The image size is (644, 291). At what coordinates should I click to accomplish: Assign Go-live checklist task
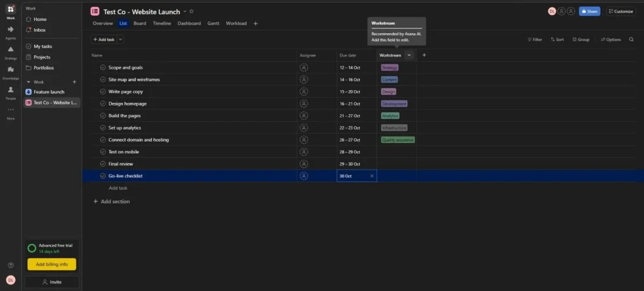pyautogui.click(x=304, y=176)
